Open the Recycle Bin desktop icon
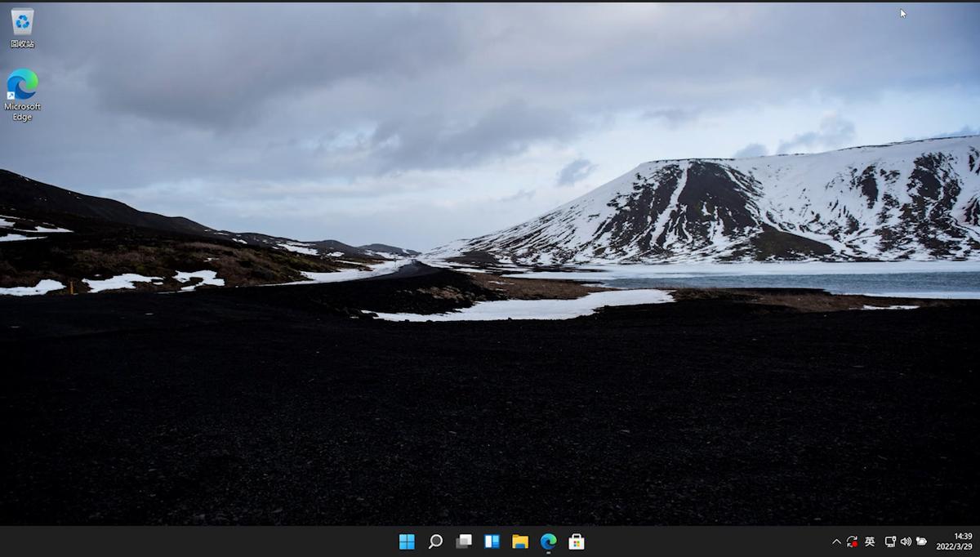 tap(22, 21)
